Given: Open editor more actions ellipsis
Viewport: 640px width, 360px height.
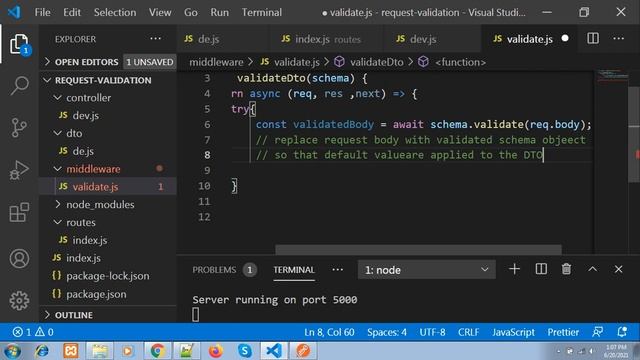Looking at the screenshot, I should click(618, 39).
